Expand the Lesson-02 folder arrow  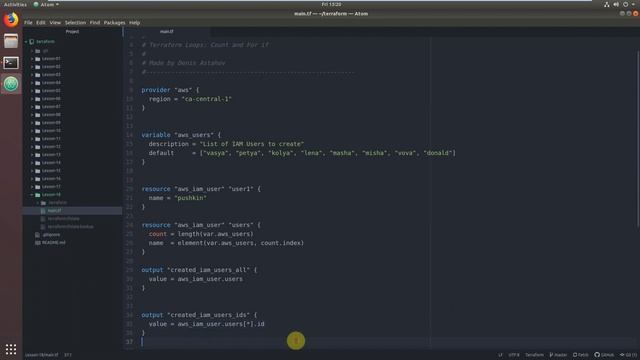pos(32,67)
